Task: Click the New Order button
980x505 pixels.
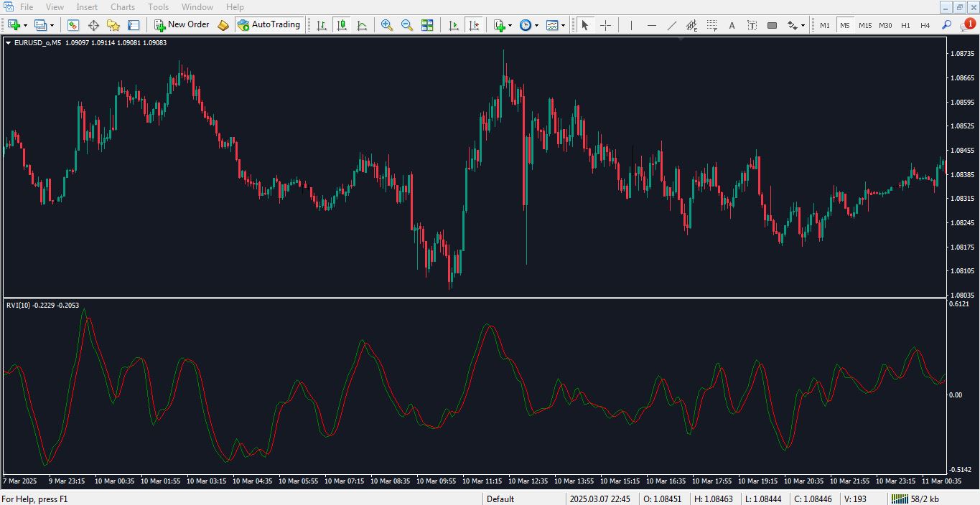Action: [x=182, y=25]
